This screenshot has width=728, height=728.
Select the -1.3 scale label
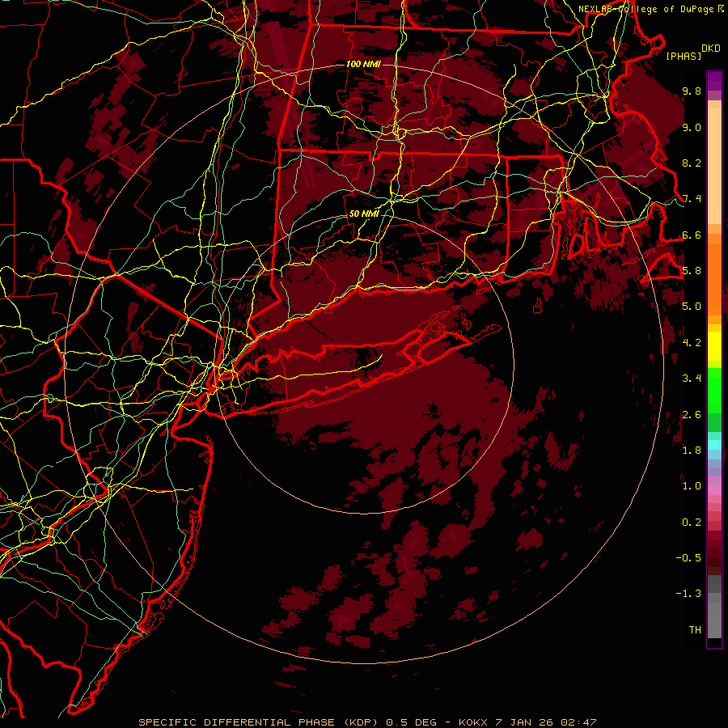(x=688, y=594)
